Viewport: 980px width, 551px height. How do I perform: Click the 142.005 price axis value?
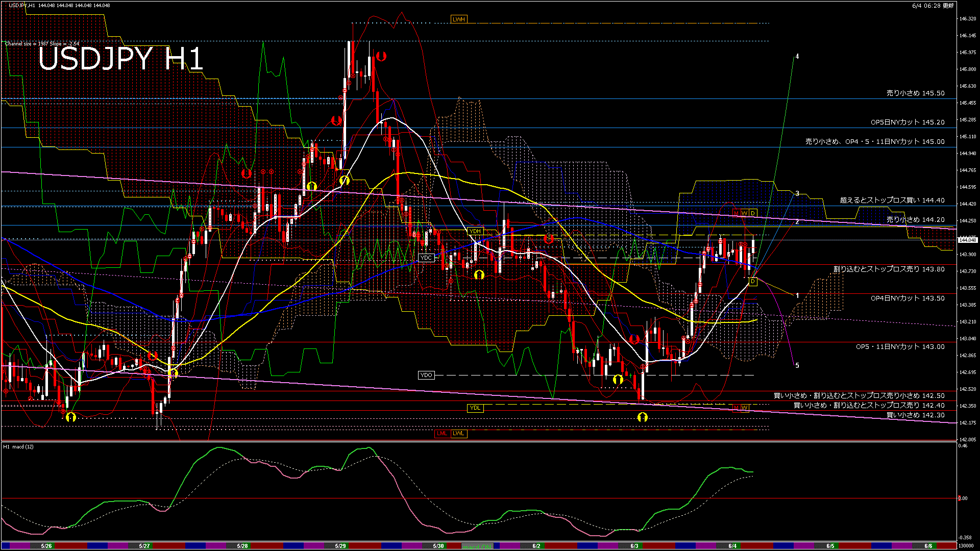tap(968, 439)
